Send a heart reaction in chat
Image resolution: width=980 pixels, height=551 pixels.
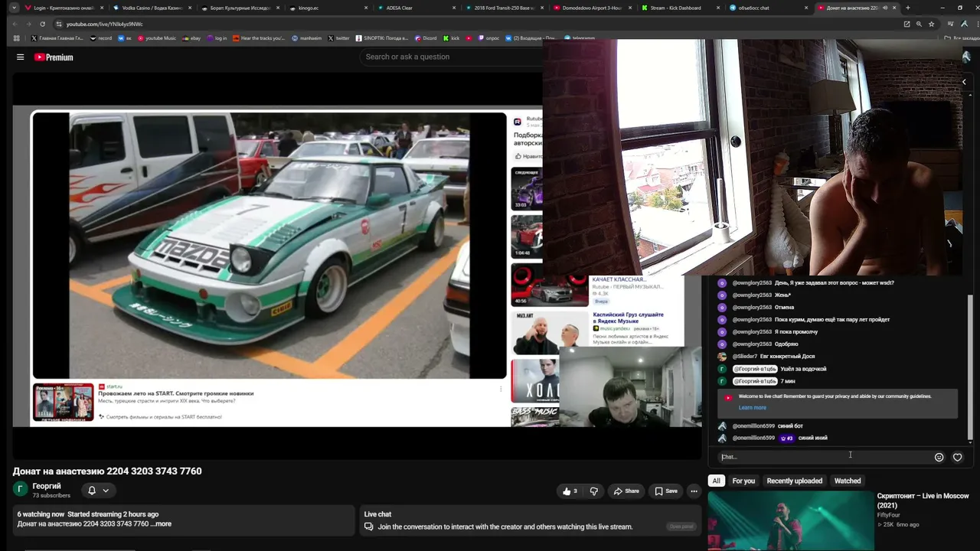957,457
